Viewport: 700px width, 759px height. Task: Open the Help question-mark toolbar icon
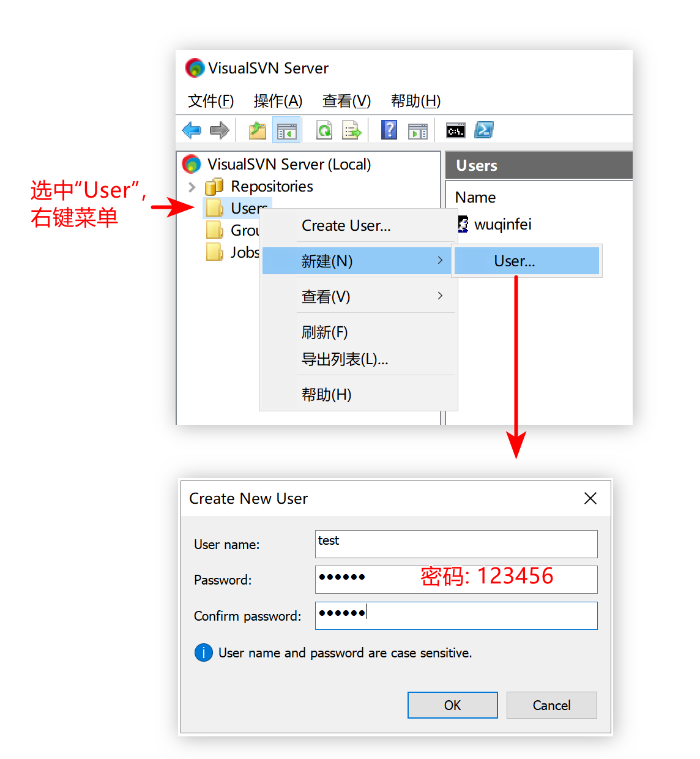[x=389, y=130]
